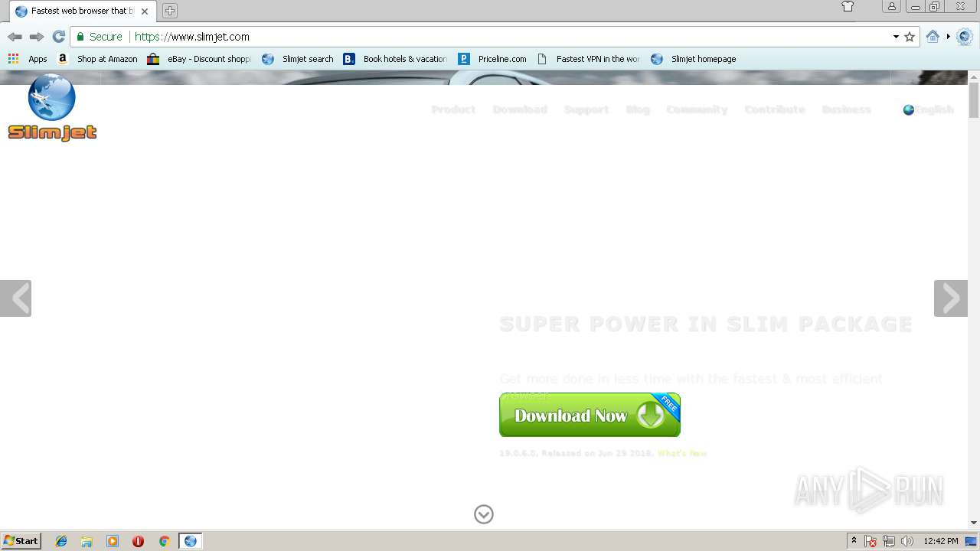
Task: Click the green Secure padlock indicator
Action: [x=99, y=37]
